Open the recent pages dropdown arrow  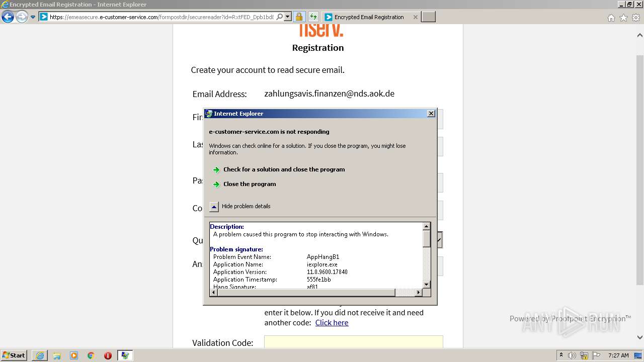tap(33, 17)
